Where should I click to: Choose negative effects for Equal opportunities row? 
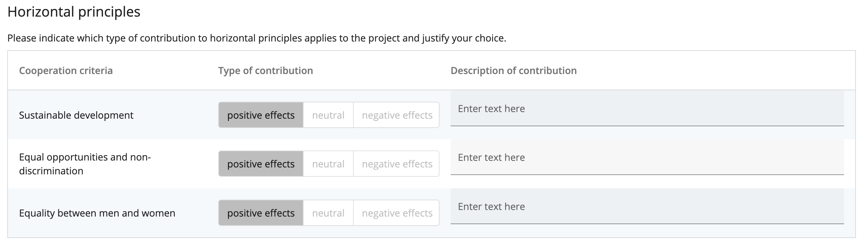click(x=397, y=164)
